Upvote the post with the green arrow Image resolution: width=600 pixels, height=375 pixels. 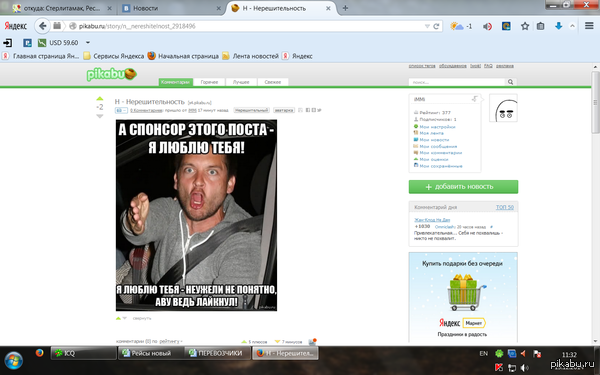[x=99, y=99]
